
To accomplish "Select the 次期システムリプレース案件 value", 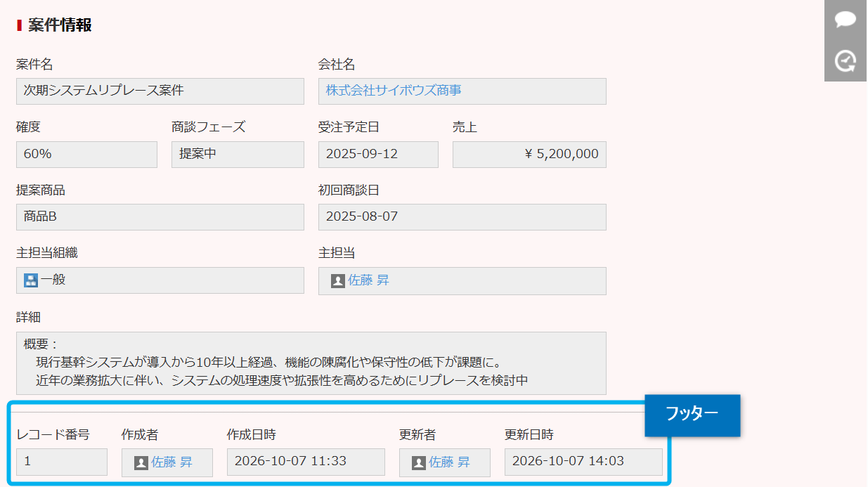I will (104, 91).
